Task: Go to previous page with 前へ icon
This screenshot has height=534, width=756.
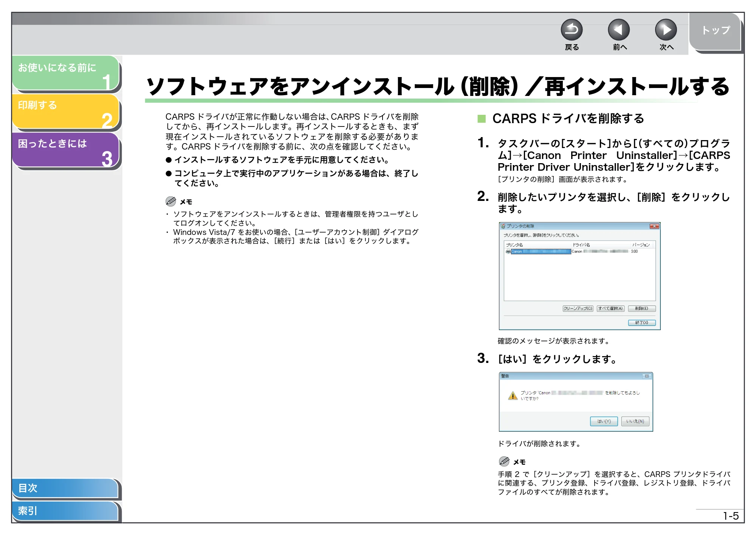Action: [619, 29]
